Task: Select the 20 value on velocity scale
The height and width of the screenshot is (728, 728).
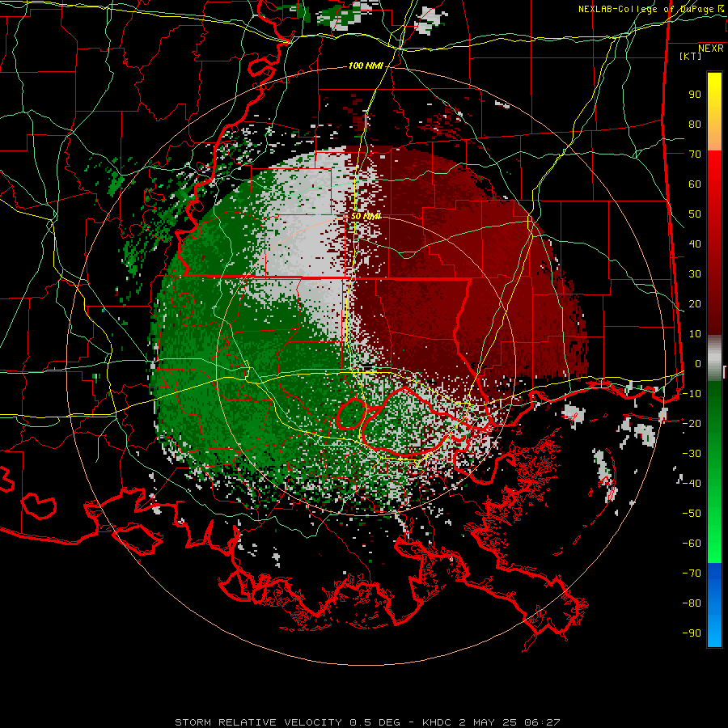Action: [695, 304]
